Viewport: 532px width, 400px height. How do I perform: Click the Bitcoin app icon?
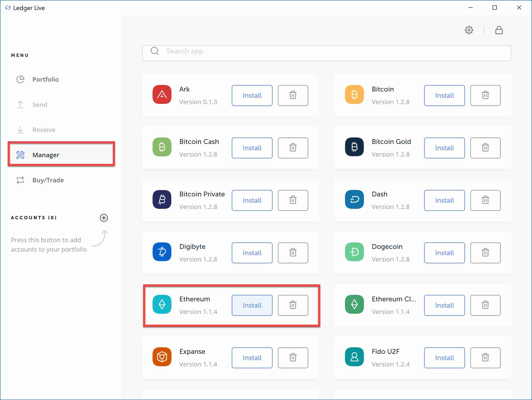[x=354, y=94]
